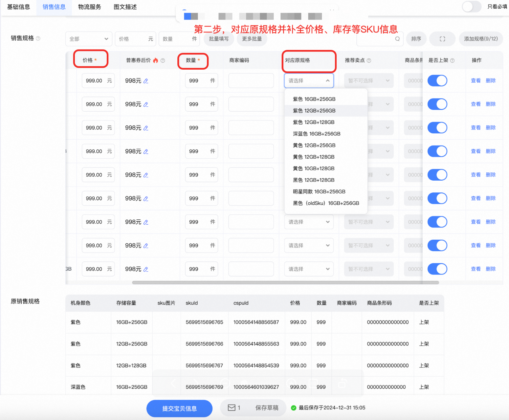This screenshot has height=420, width=509.
Task: Go to the 图文描述 tab
Action: 125,7
